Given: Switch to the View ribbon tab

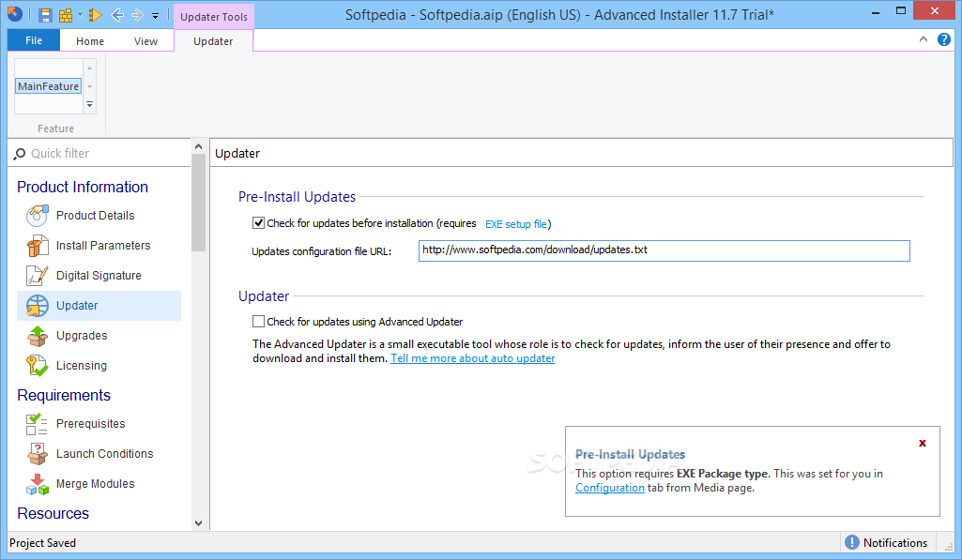Looking at the screenshot, I should tap(145, 41).
